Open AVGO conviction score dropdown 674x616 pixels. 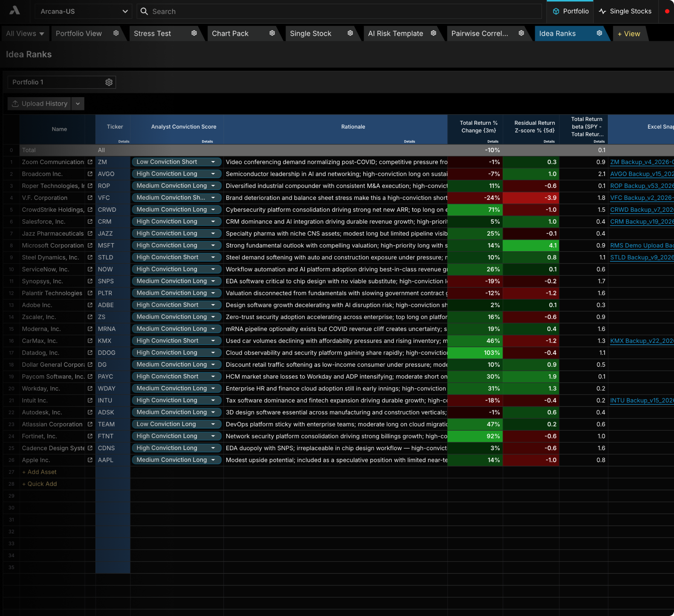point(176,174)
